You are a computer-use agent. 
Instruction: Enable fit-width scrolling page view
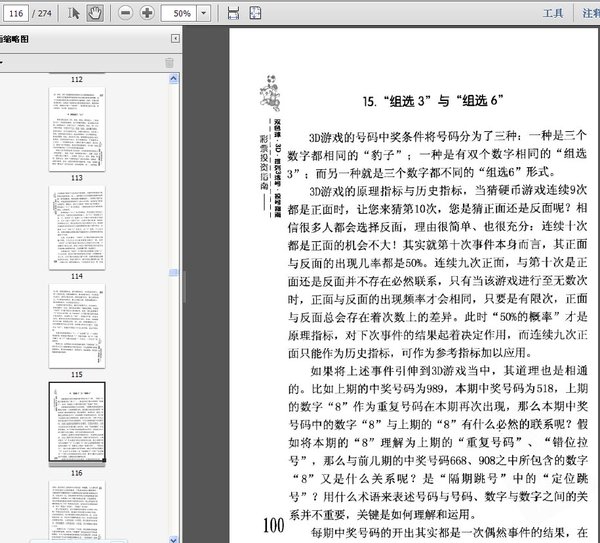click(233, 13)
